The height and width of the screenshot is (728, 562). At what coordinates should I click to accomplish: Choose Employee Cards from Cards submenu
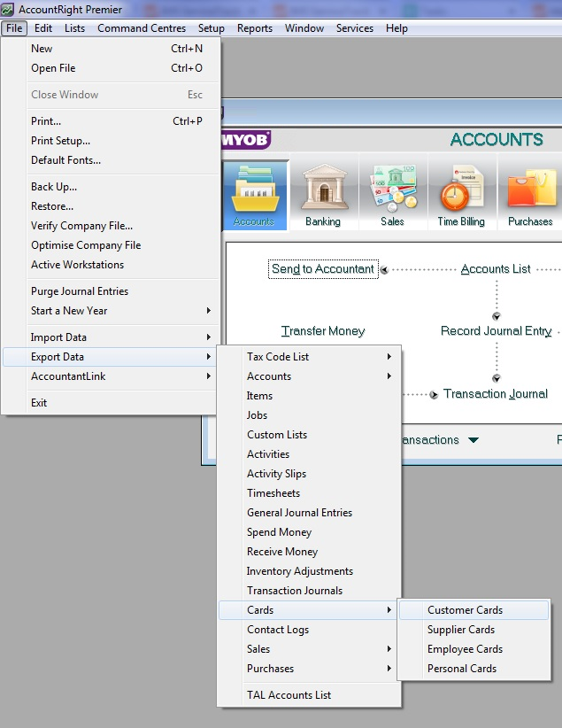473,649
